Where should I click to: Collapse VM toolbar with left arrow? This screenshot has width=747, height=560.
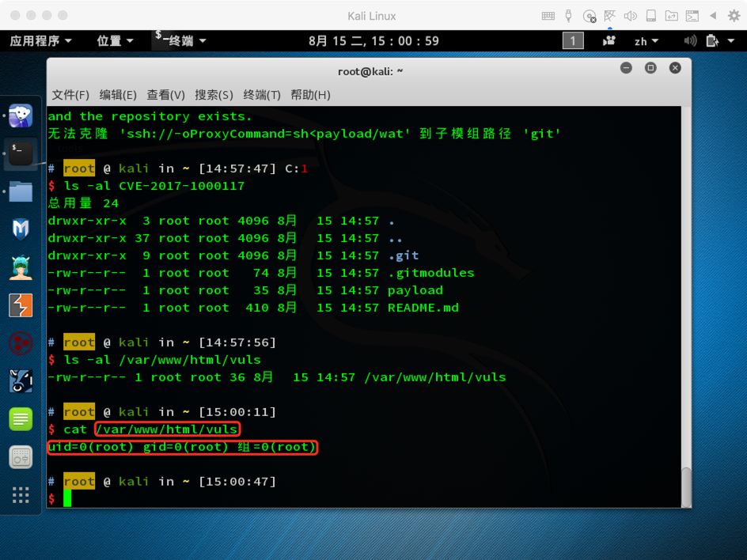click(713, 16)
